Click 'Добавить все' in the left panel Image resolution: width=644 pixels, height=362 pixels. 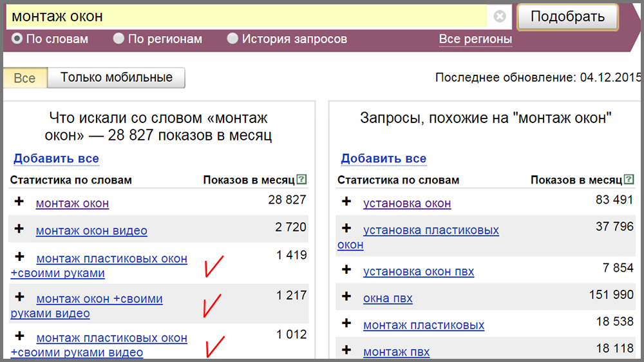[56, 158]
